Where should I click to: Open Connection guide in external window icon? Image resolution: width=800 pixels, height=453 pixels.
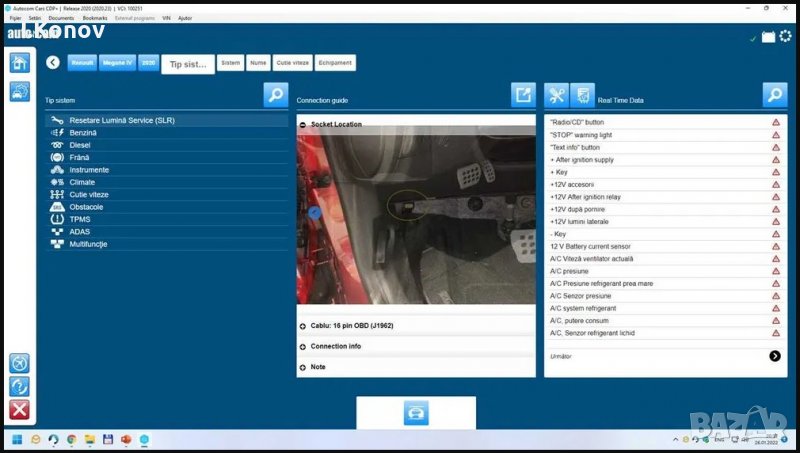(523, 95)
